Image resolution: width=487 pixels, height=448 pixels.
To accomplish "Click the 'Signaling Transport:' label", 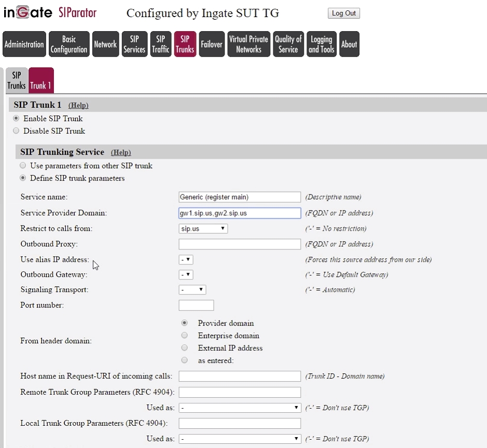I will (54, 290).
